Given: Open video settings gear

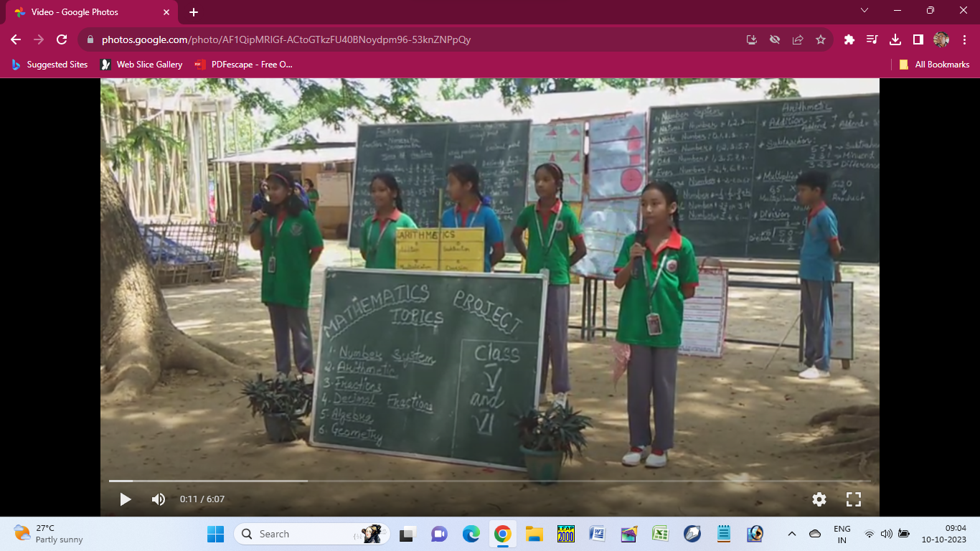Looking at the screenshot, I should [819, 499].
